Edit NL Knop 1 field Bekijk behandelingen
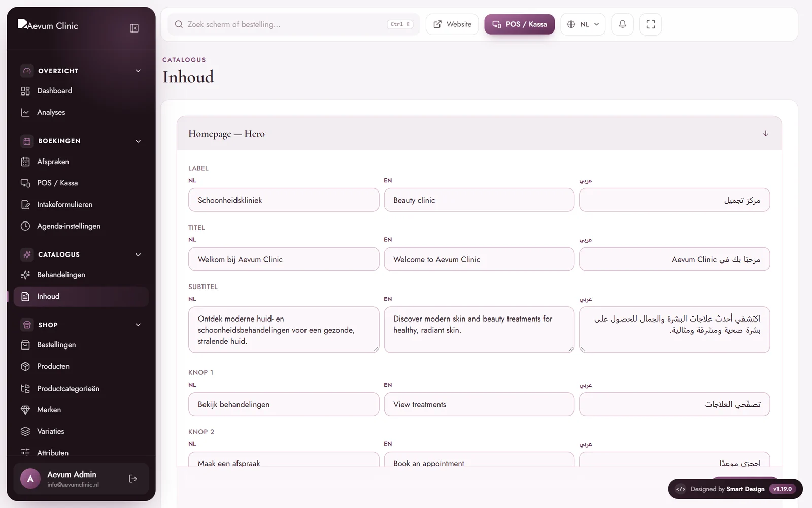 pyautogui.click(x=284, y=404)
